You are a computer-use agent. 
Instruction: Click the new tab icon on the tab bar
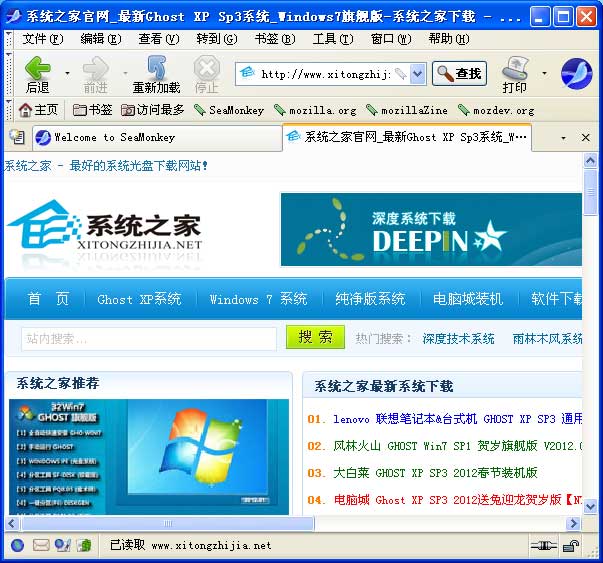click(17, 137)
